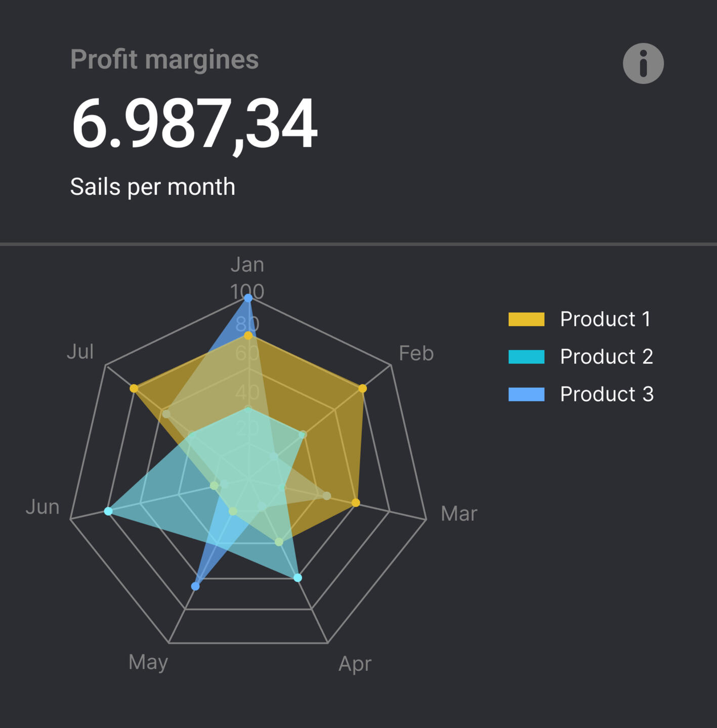Toggle Product 2 teal legend swatch
The width and height of the screenshot is (717, 728).
[526, 357]
